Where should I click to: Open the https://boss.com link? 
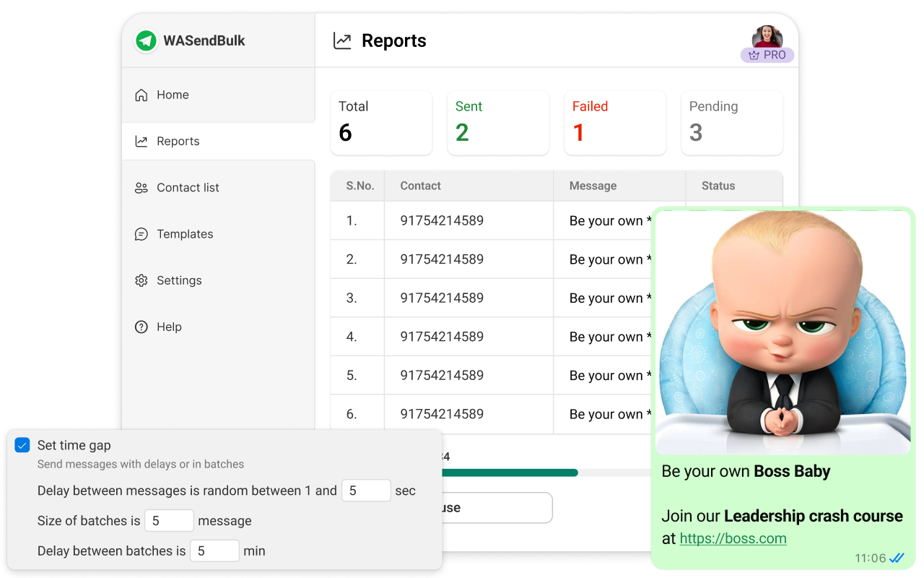[733, 538]
